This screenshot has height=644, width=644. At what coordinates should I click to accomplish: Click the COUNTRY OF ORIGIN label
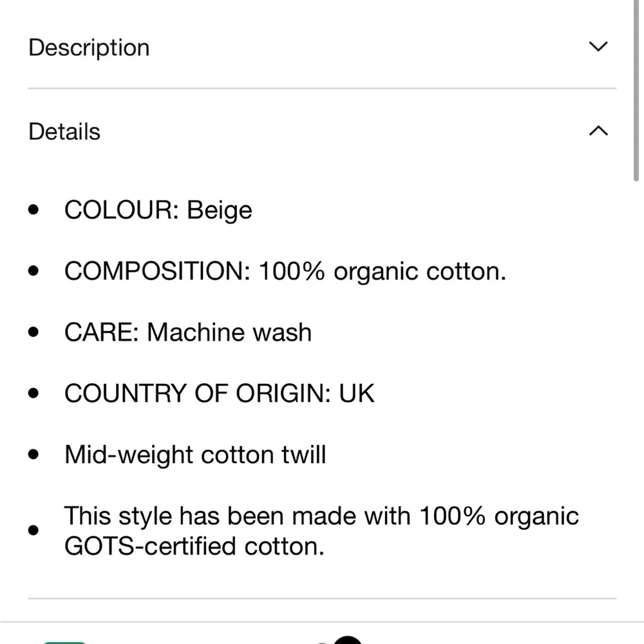pos(197,394)
